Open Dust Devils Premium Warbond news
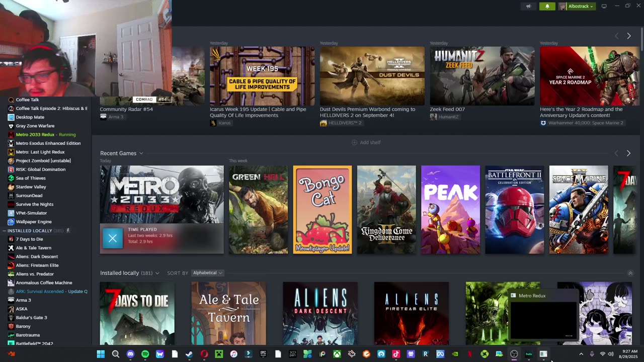This screenshot has height=362, width=644. (372, 76)
